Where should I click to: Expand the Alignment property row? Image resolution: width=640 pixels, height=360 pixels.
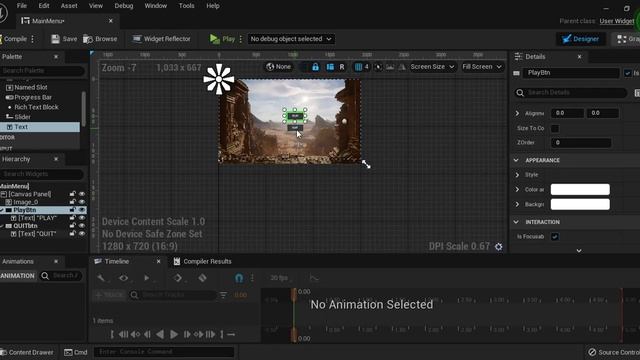pyautogui.click(x=517, y=113)
